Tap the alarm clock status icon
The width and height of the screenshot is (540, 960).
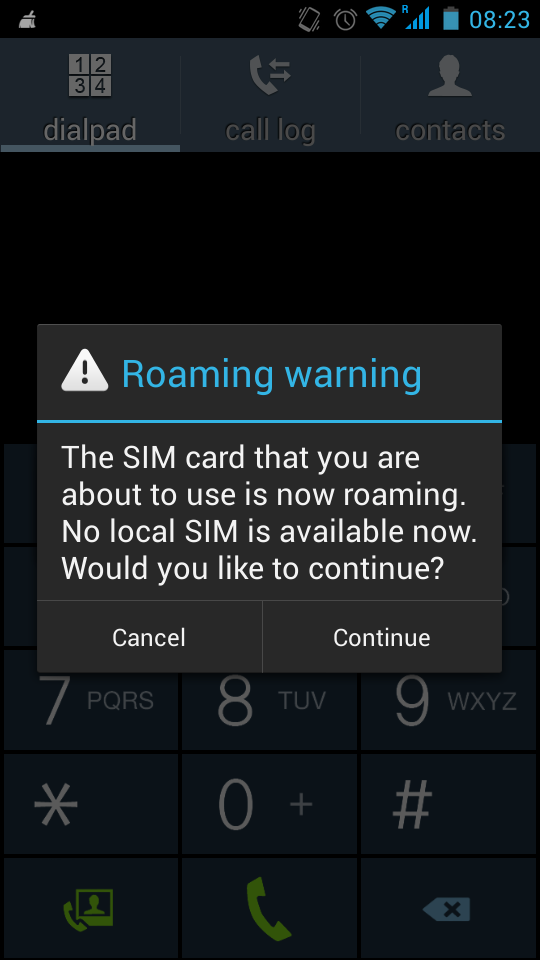click(345, 20)
